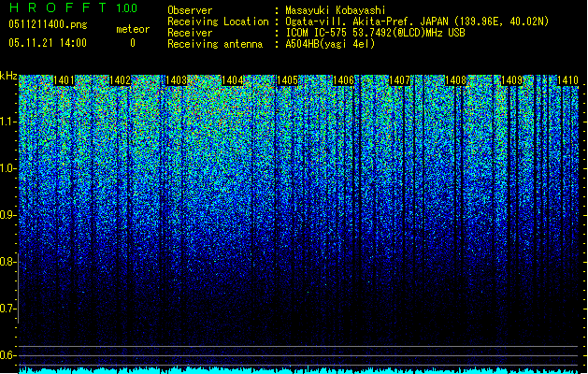Image resolution: width=588 pixels, height=374 pixels.
Task: Click the 1405 time marker
Action: click(x=288, y=80)
